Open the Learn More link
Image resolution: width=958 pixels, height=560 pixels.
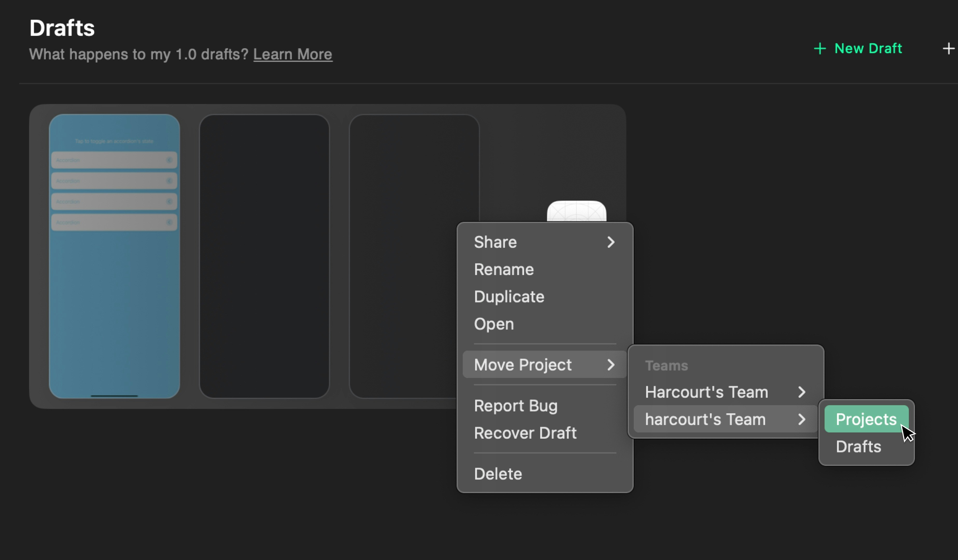(x=293, y=54)
